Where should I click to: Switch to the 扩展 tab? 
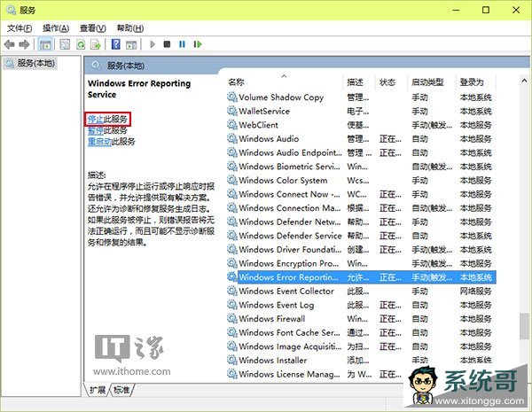click(x=98, y=390)
